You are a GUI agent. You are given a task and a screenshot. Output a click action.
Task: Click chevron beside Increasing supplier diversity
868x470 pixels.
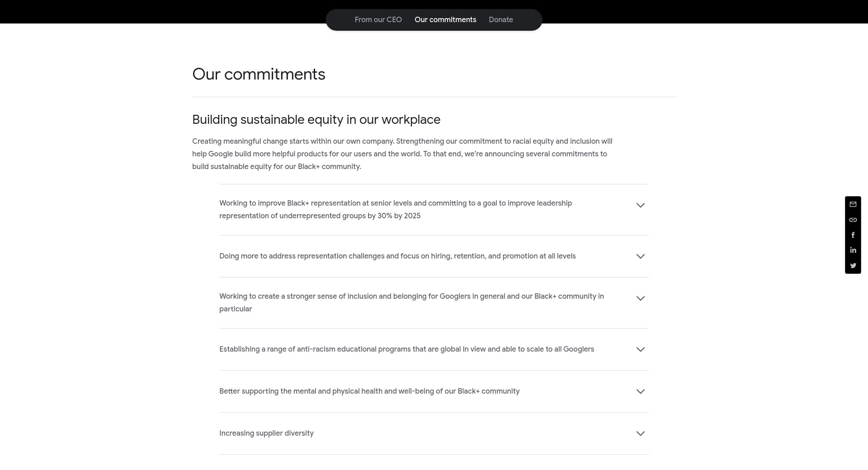[x=640, y=433]
